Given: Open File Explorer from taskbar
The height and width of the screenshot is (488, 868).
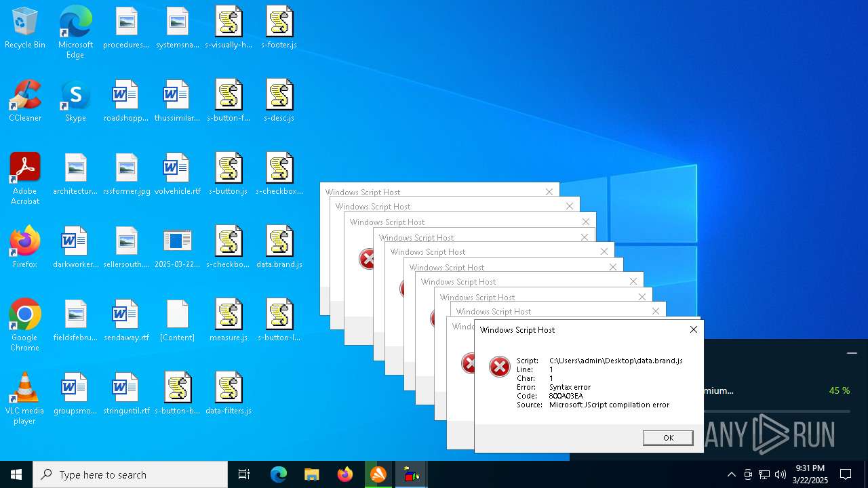Looking at the screenshot, I should 312,474.
